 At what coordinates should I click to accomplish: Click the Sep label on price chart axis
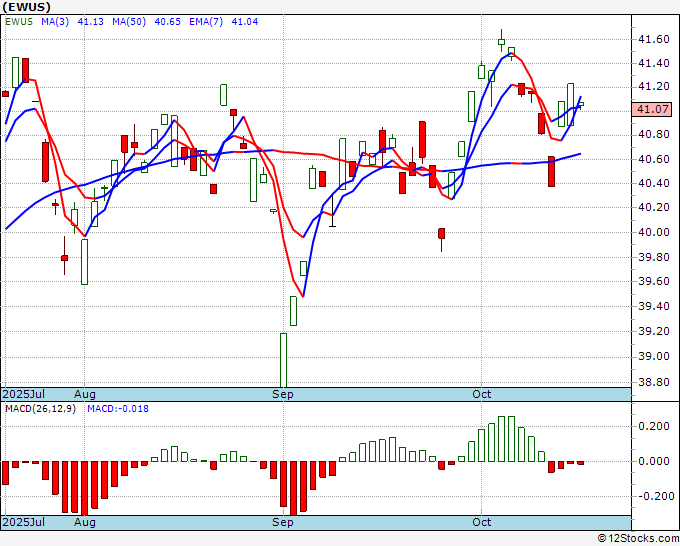(283, 394)
